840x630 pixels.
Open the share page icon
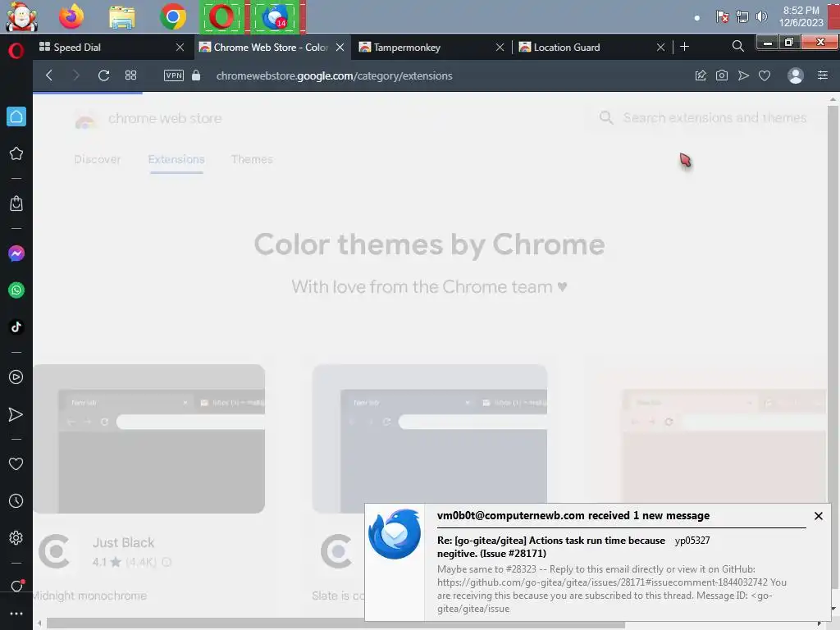tap(701, 75)
